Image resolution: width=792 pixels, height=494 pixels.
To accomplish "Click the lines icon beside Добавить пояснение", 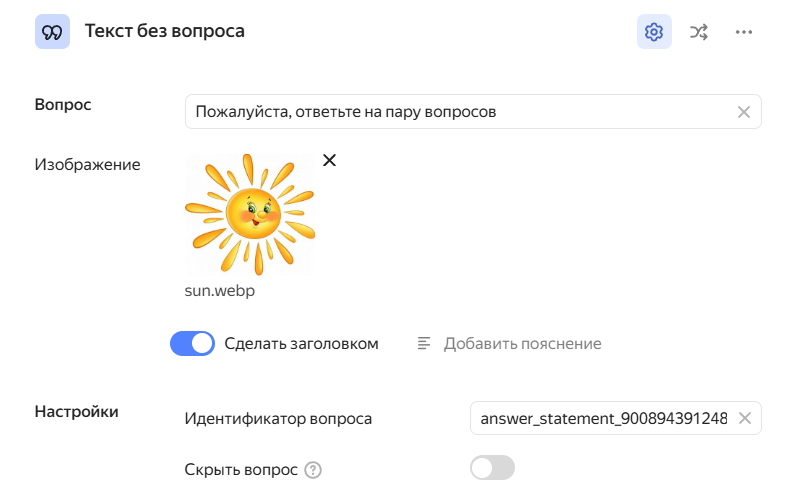I will click(x=425, y=344).
